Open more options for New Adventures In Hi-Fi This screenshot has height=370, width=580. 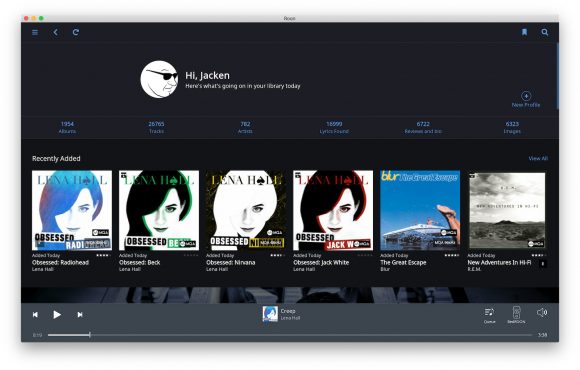point(543,264)
